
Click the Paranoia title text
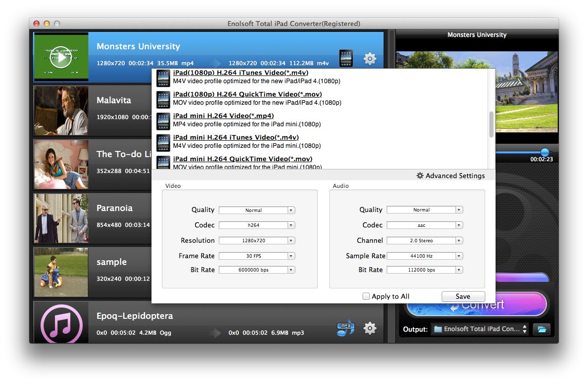coord(115,208)
